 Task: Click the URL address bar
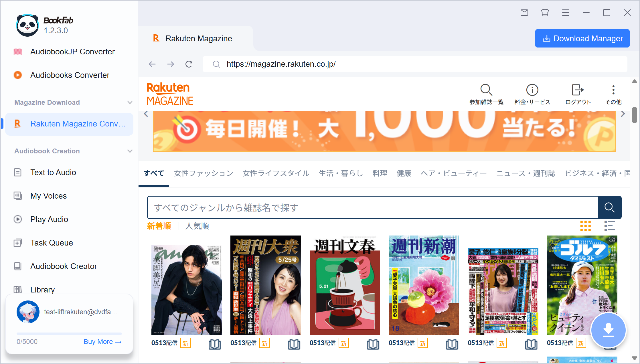(415, 64)
